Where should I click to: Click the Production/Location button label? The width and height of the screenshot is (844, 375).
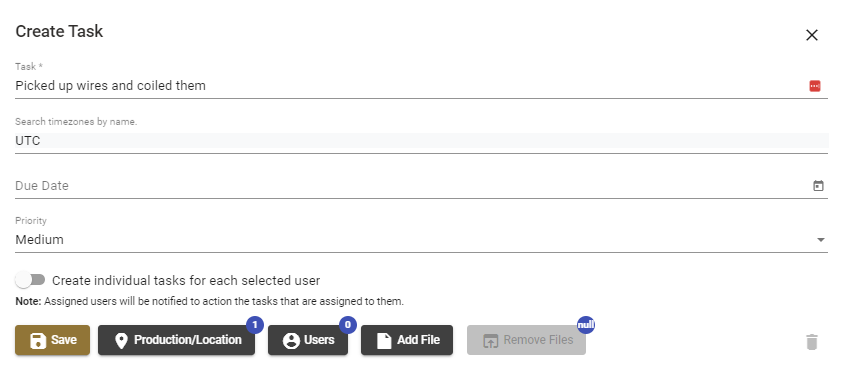[188, 340]
